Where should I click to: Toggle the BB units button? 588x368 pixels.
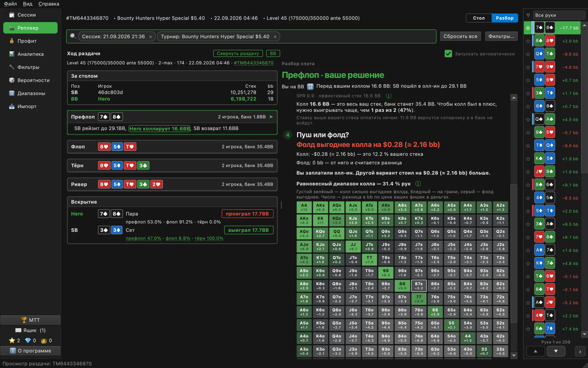pos(273,53)
